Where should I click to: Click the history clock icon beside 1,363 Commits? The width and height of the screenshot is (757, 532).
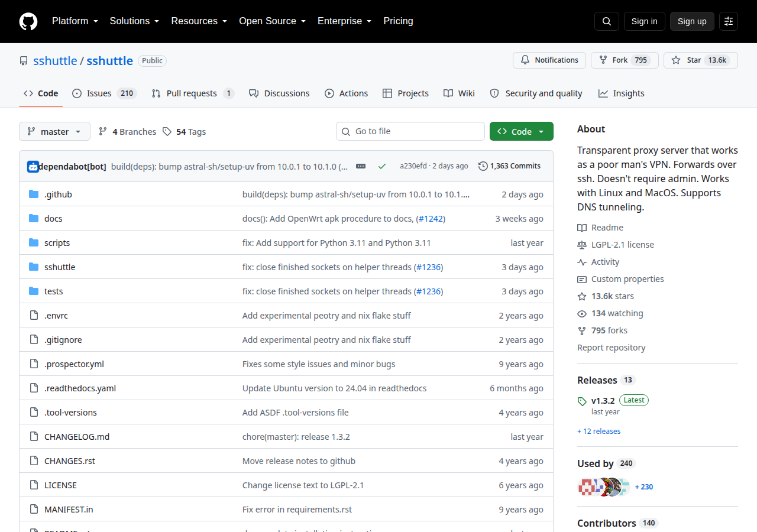483,166
